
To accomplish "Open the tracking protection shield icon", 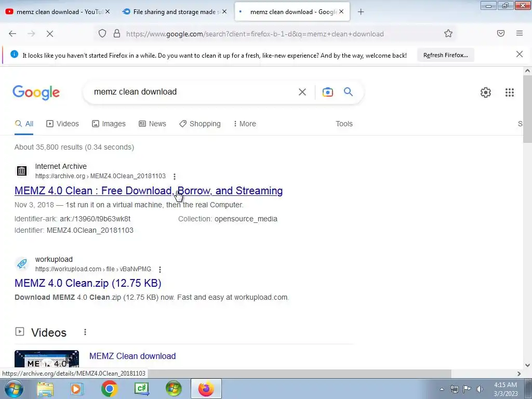I will coord(102,33).
